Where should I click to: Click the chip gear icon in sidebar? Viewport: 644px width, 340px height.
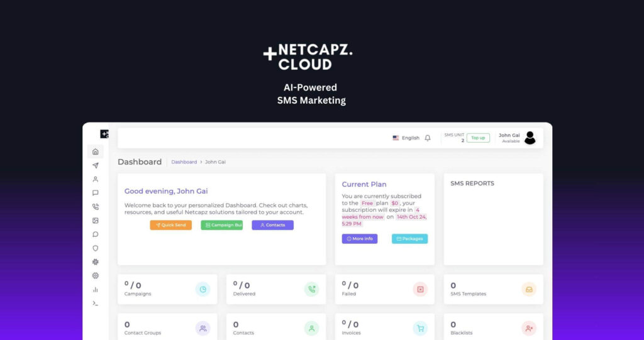[x=96, y=275]
